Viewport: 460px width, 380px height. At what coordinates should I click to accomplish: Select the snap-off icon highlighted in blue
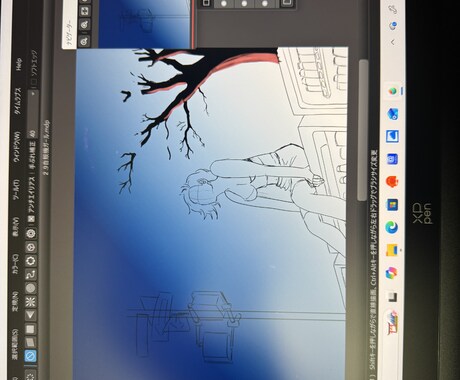[x=30, y=356]
